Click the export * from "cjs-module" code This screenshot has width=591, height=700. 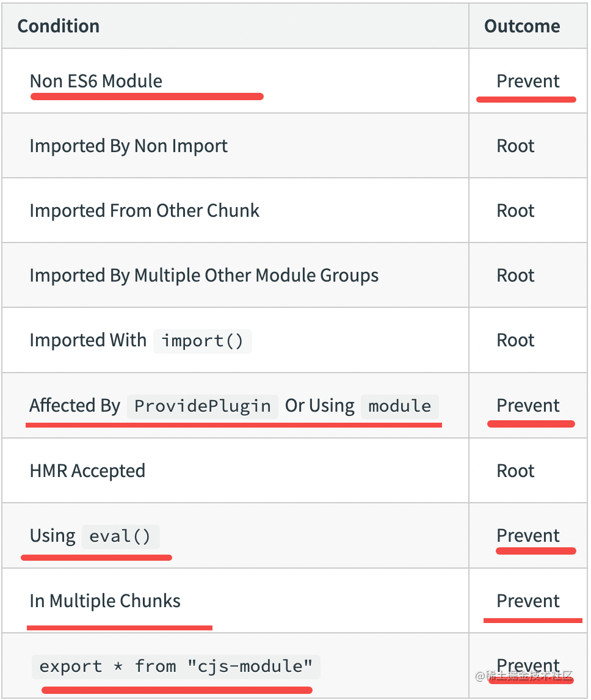176,666
